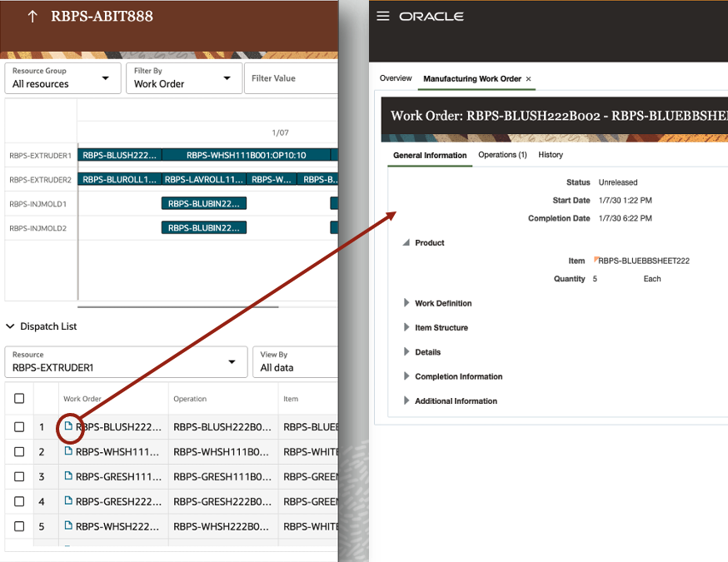
Task: Open the View By All data dropdown
Action: point(296,361)
